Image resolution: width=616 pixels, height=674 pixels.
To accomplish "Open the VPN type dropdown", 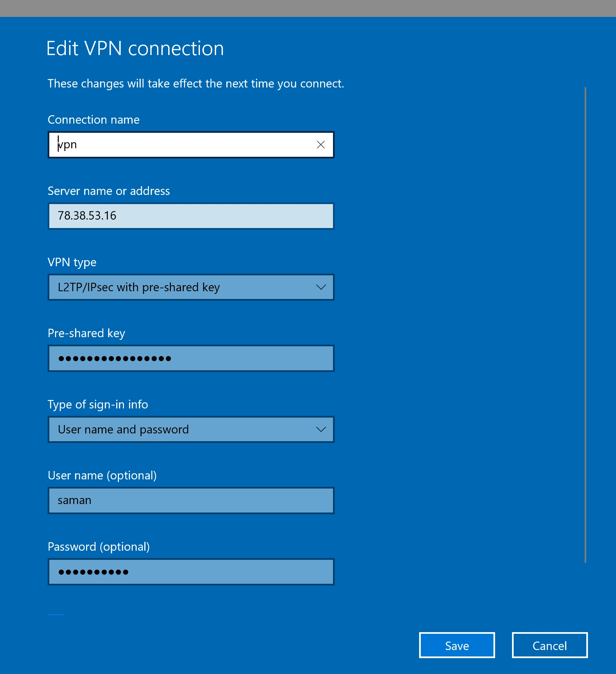I will coord(191,287).
